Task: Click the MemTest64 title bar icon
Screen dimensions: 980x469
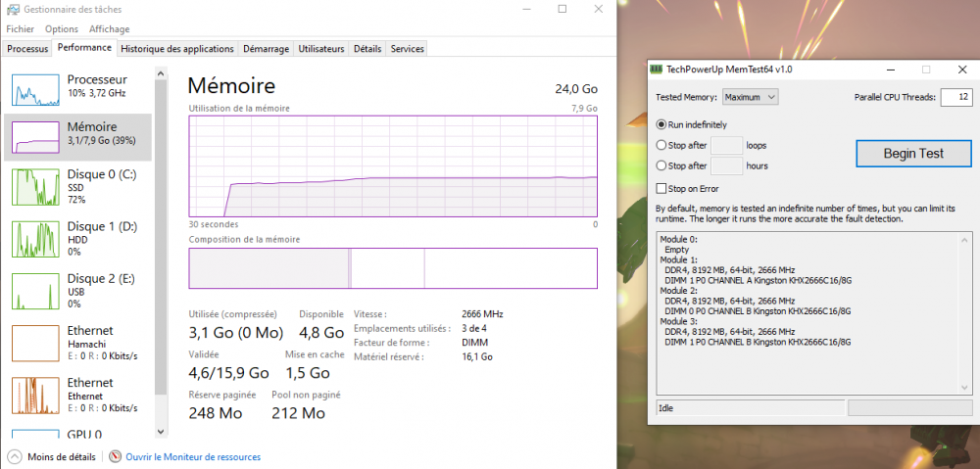Action: 657,70
